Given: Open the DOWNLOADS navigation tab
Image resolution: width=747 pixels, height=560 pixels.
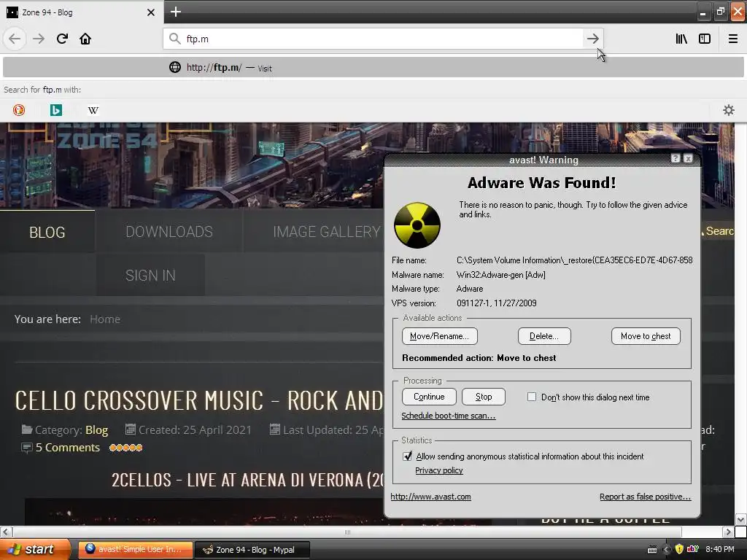Looking at the screenshot, I should 169,232.
